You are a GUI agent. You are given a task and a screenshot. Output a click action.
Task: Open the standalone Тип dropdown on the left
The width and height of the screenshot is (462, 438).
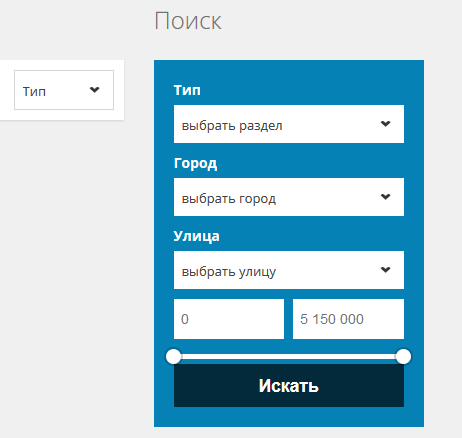tap(64, 90)
